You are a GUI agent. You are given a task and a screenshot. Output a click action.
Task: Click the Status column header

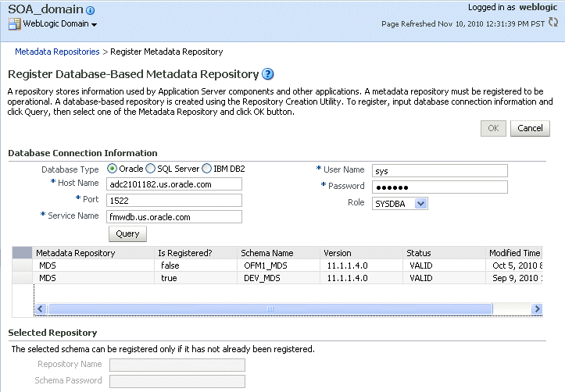(445, 253)
